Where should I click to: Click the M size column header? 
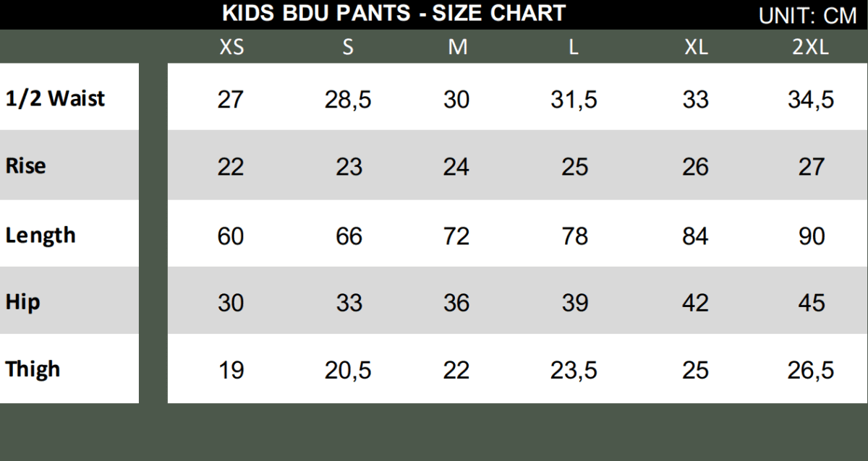(457, 48)
